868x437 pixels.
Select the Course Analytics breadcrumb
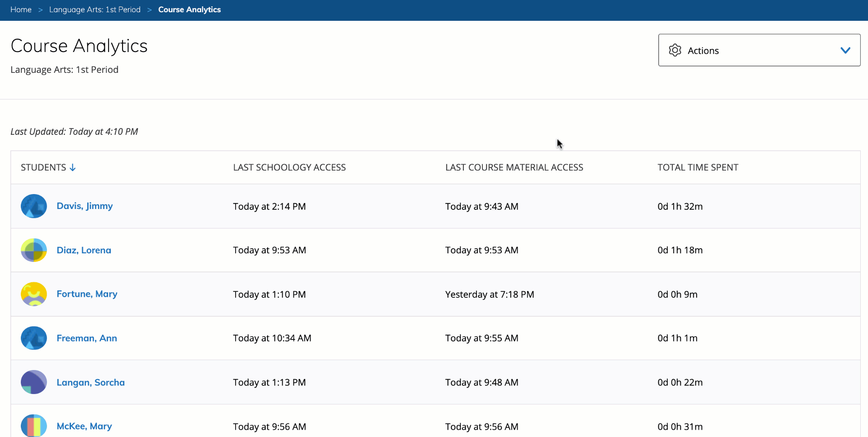pyautogui.click(x=189, y=9)
